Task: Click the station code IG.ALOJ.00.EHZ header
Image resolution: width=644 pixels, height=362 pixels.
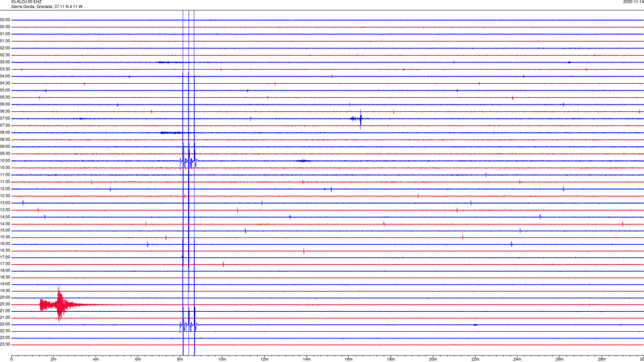Action: click(x=26, y=2)
